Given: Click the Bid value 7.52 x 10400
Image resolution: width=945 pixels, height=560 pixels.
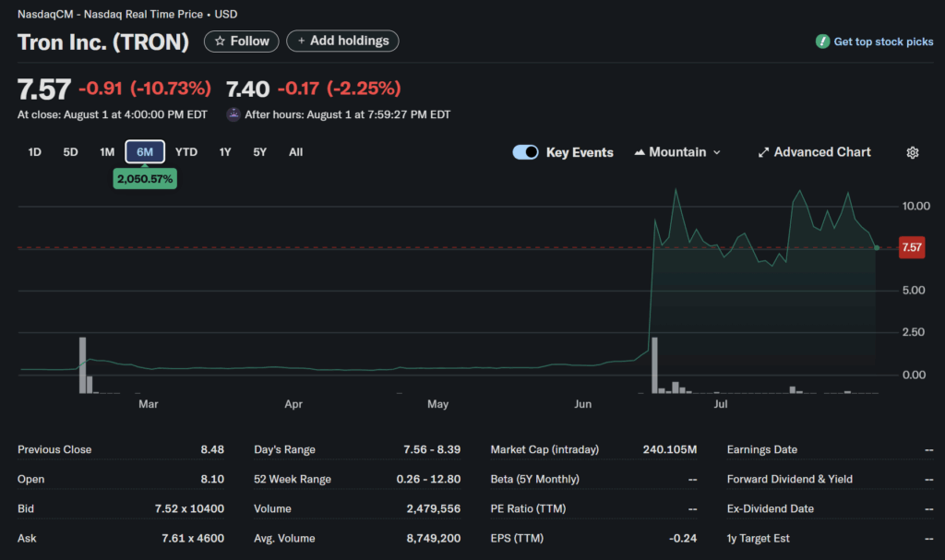Looking at the screenshot, I should click(189, 508).
